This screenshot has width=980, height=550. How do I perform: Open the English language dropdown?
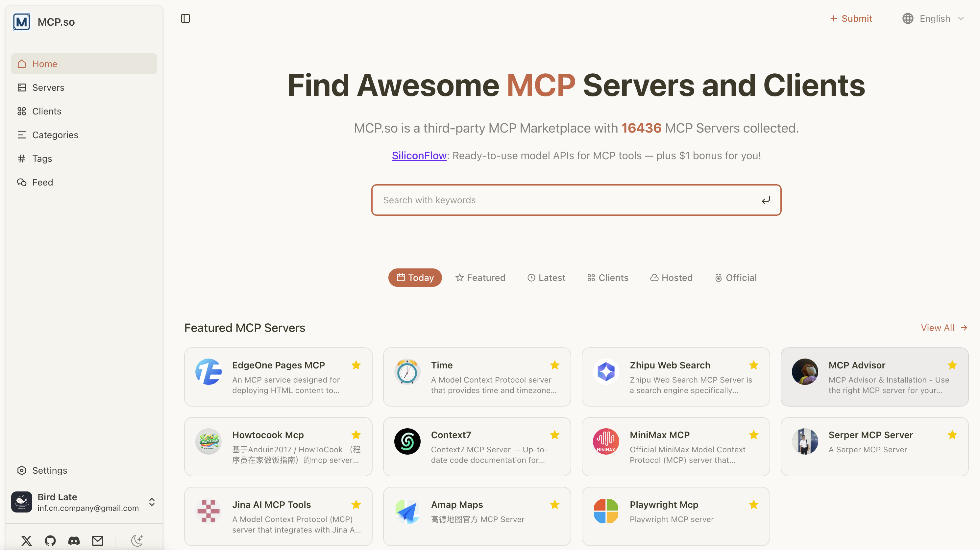pyautogui.click(x=934, y=18)
